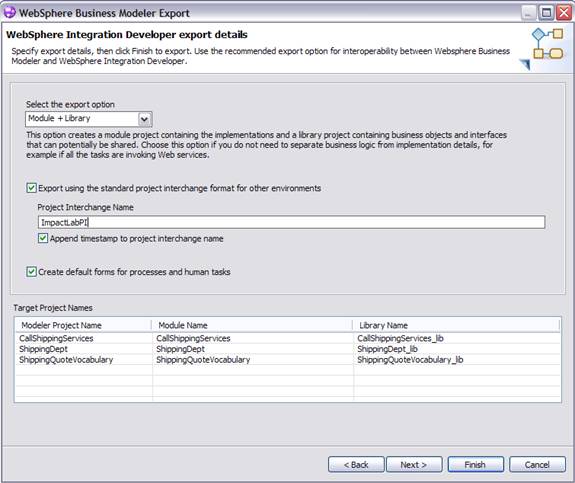Click the ShippingDept_lib library name cell
This screenshot has width=575, height=483.
pos(387,349)
